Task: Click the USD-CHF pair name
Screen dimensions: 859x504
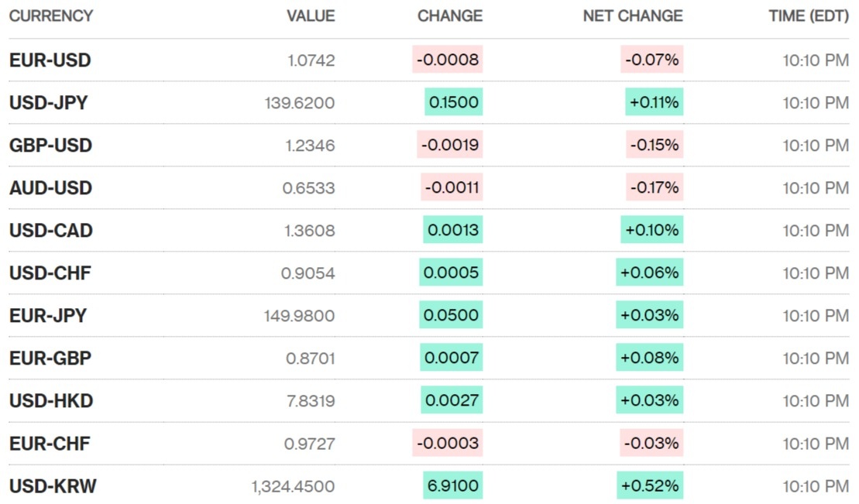Action: [x=50, y=273]
